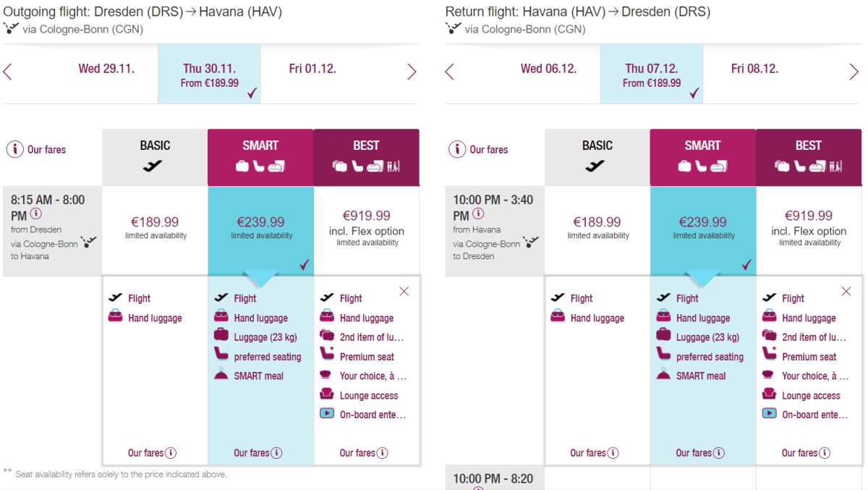This screenshot has width=868, height=490.
Task: Click return 'Our fares' info icon in header
Action: pos(457,150)
